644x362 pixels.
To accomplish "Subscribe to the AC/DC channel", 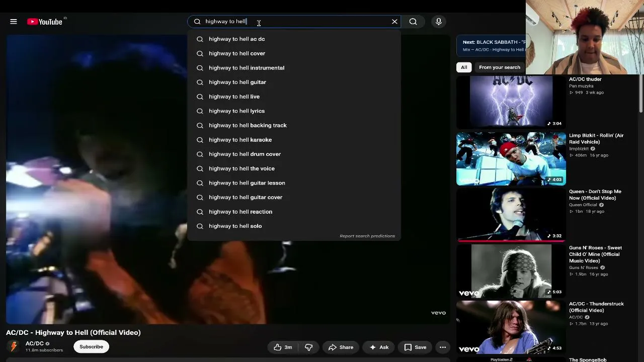I will (x=91, y=347).
